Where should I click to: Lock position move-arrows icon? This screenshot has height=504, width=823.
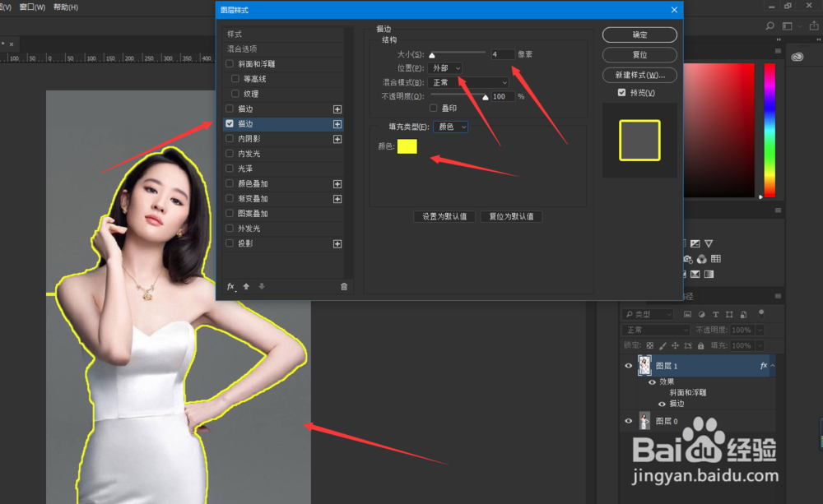point(676,345)
